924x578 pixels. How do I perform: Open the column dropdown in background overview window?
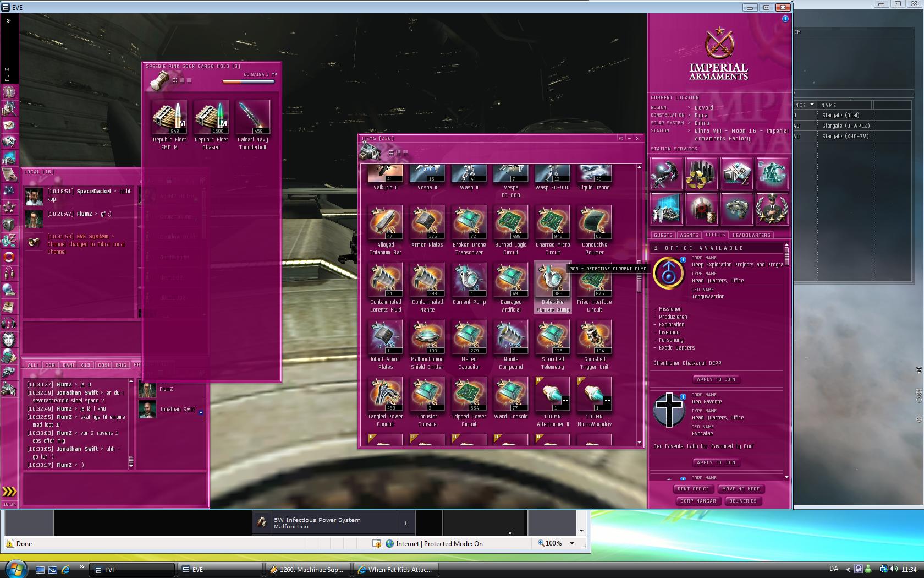click(812, 105)
